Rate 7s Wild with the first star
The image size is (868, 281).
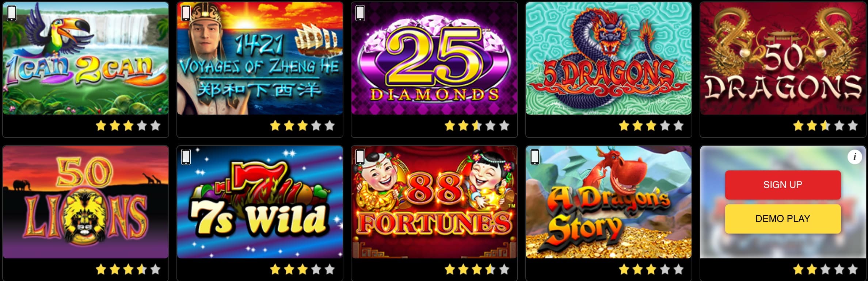275,270
